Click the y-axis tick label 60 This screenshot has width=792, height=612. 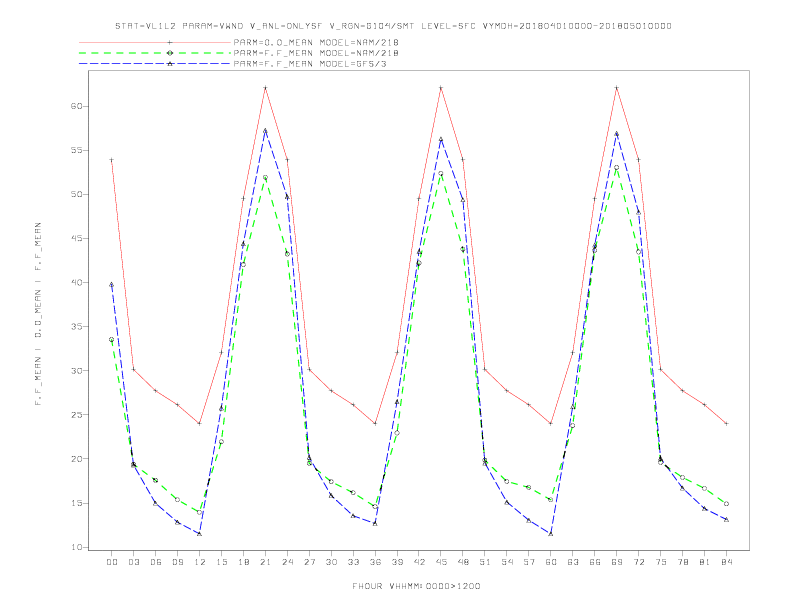click(x=76, y=107)
